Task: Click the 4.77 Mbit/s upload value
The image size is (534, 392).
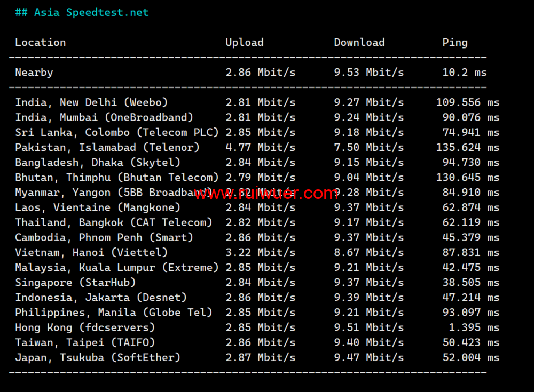Action: (260, 147)
